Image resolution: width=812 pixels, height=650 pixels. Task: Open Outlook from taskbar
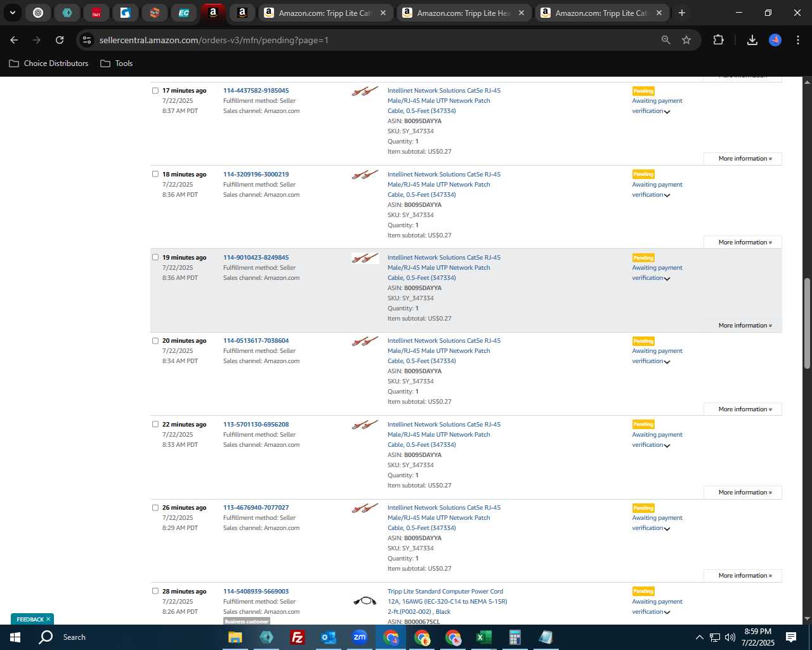click(328, 637)
